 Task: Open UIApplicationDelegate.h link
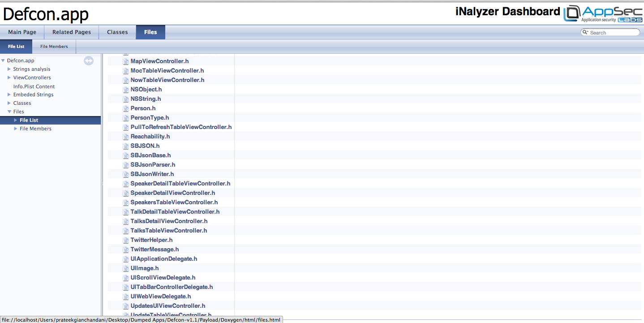[164, 259]
